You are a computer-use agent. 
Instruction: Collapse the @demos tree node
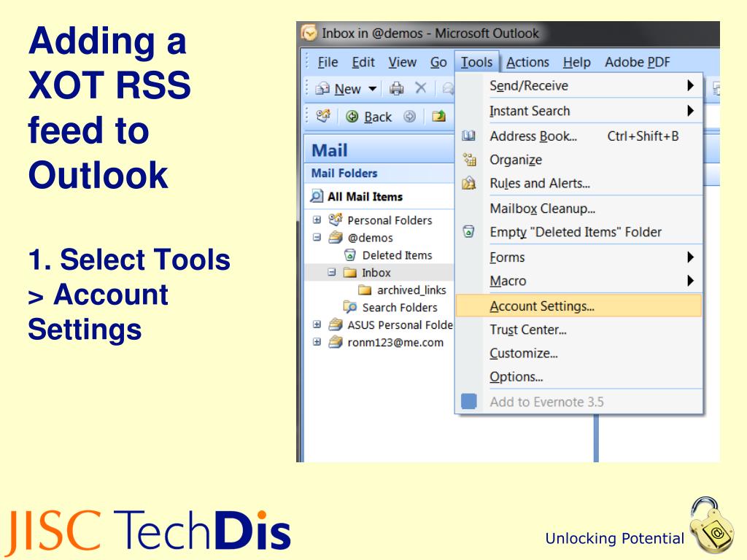pos(317,237)
